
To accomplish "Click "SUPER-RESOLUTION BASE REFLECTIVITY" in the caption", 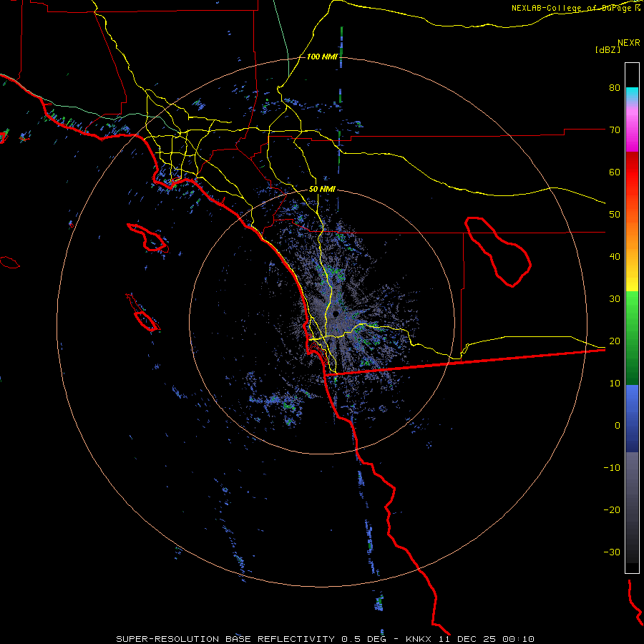I will point(225,639).
